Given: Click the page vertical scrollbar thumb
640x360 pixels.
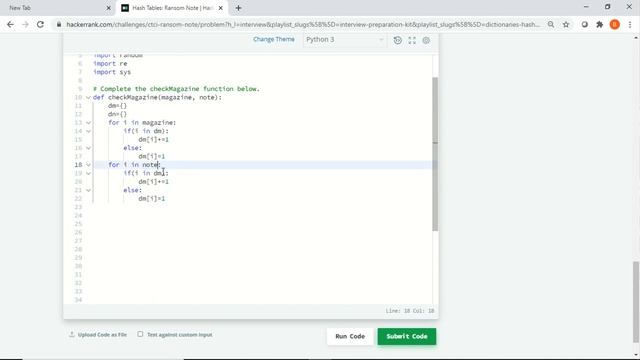Looking at the screenshot, I should click(x=636, y=302).
